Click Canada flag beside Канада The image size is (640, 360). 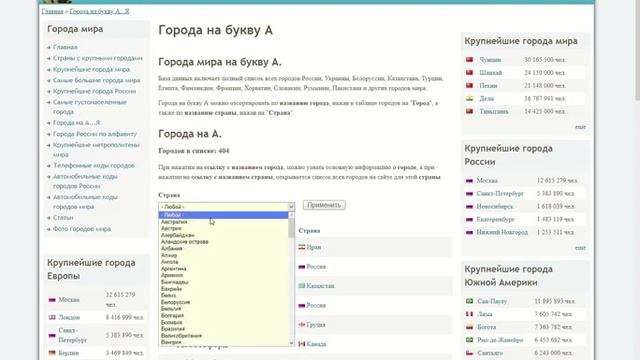302,344
